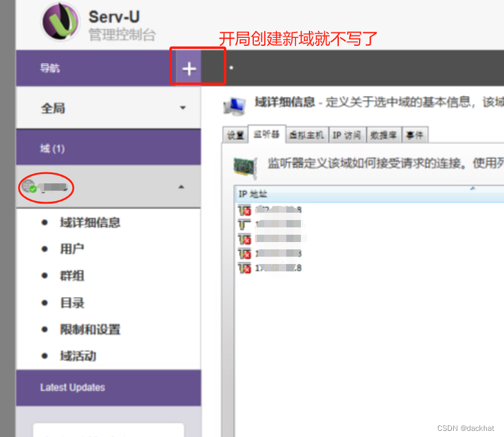This screenshot has height=437, width=504.
Task: Click the green check domain status icon
Action: coord(30,185)
